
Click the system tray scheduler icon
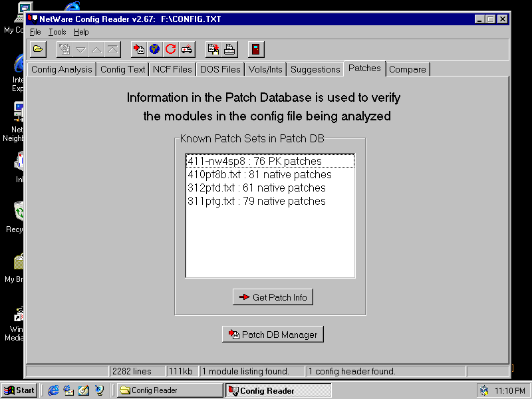(x=484, y=391)
